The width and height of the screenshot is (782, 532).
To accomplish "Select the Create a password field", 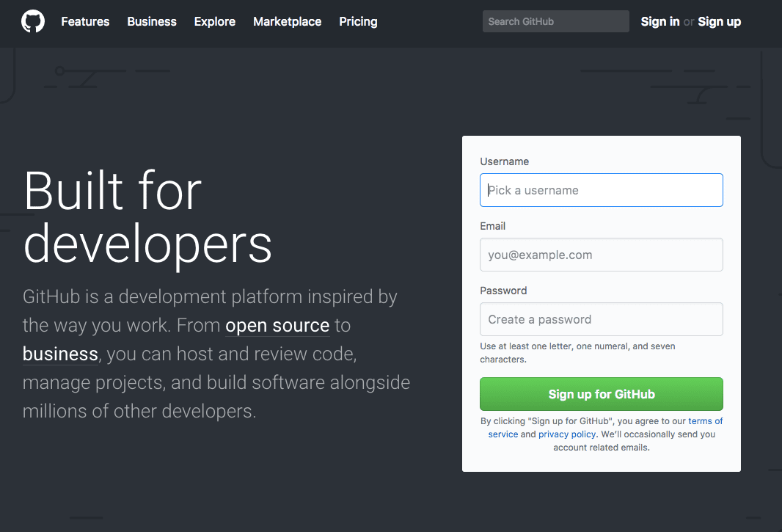I will [x=601, y=319].
